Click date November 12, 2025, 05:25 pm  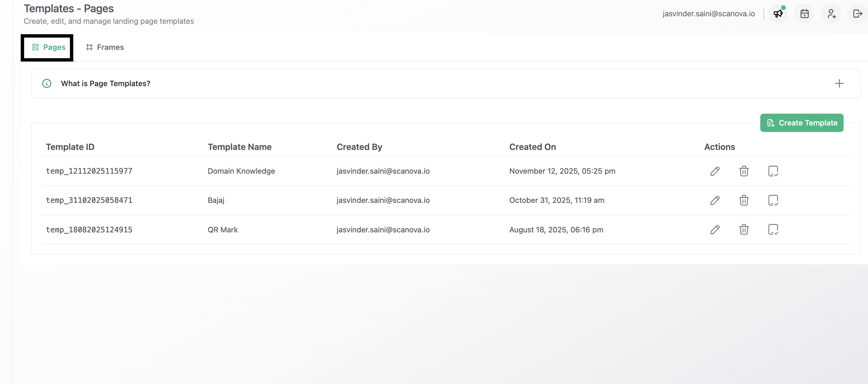(562, 171)
